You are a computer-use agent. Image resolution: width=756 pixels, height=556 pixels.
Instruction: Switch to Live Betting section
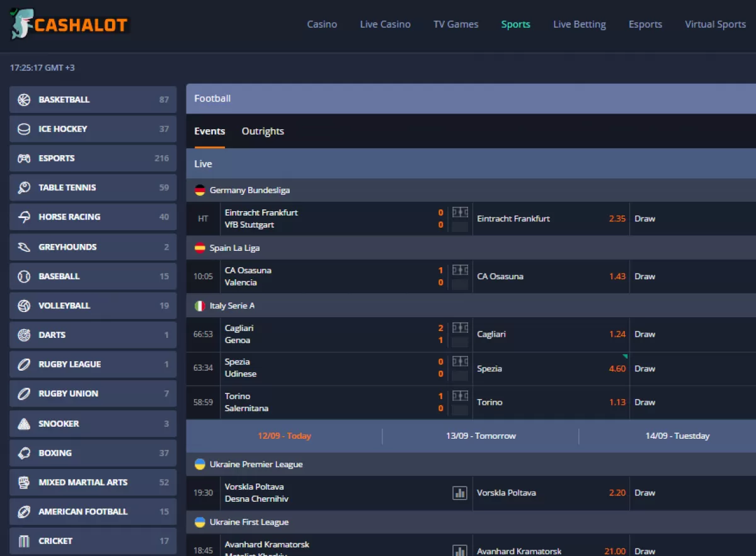tap(580, 25)
